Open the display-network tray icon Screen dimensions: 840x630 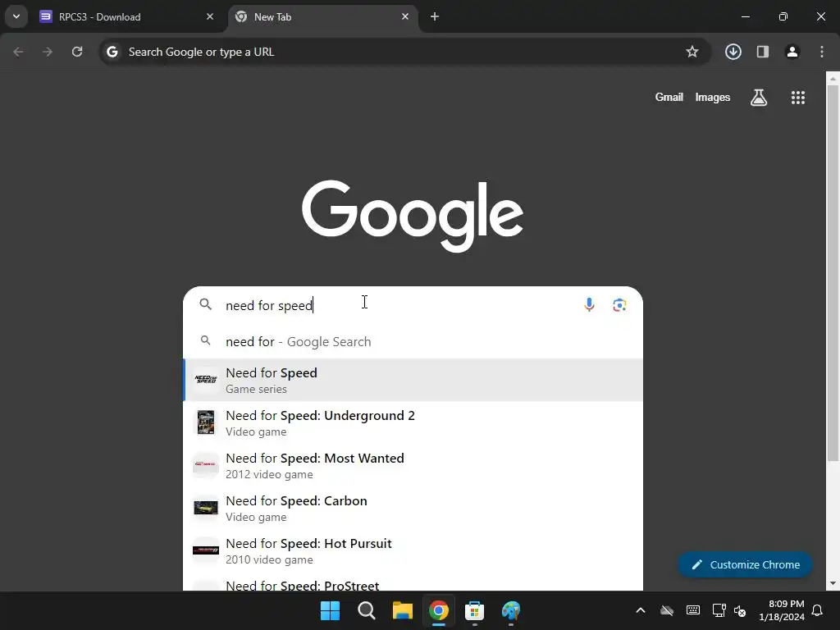point(719,610)
